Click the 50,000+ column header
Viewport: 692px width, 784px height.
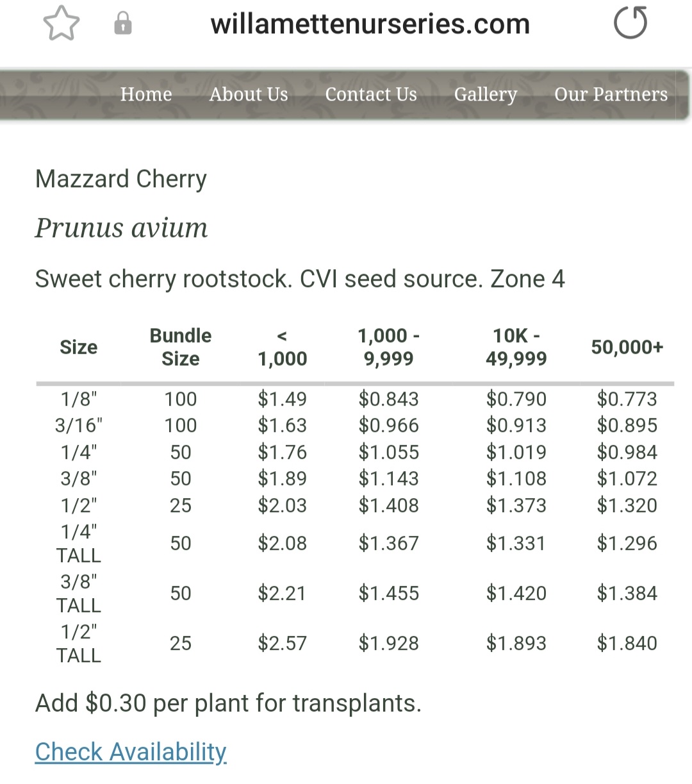point(627,347)
